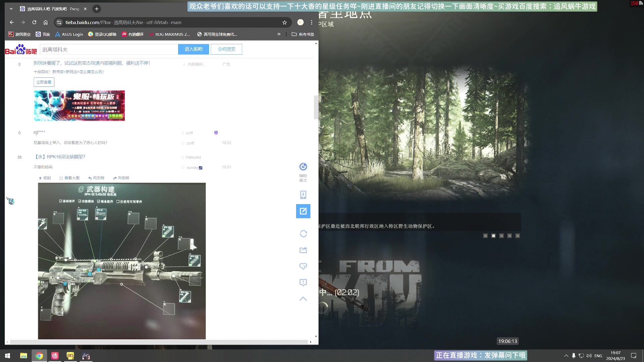Open post 【水】RPK16没法装脚架?

point(59,157)
